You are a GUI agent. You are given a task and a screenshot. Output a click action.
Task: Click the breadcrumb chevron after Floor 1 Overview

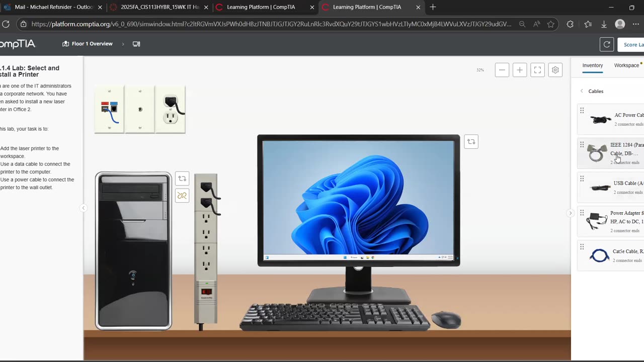point(123,44)
